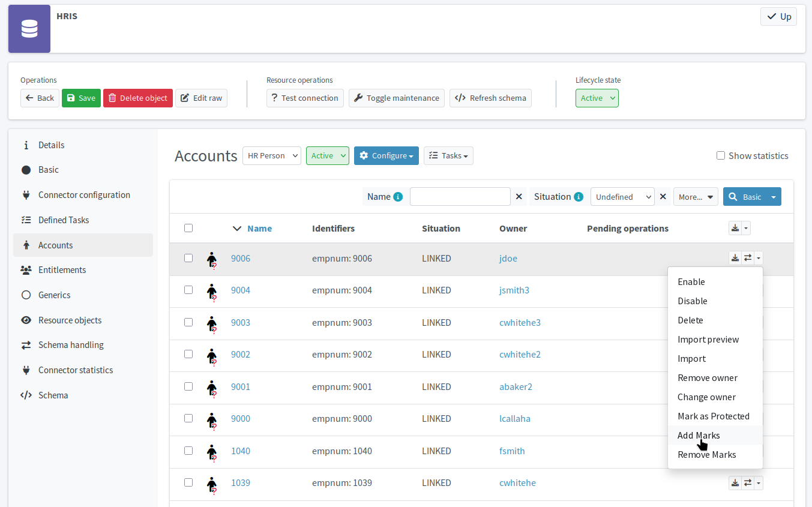Enable the Show statistics checkbox

point(721,155)
